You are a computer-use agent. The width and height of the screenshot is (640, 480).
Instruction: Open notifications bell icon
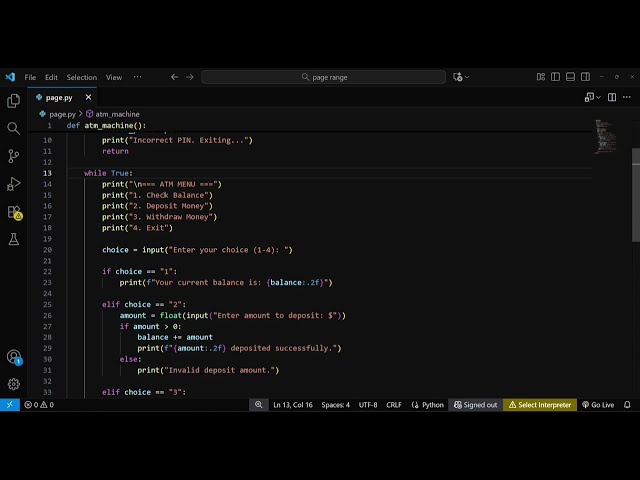click(x=627, y=404)
